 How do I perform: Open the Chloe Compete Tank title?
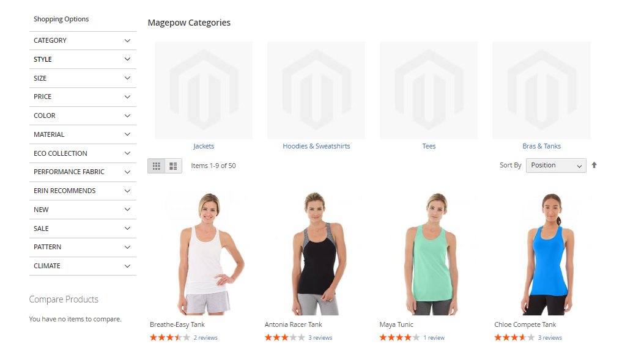525,324
